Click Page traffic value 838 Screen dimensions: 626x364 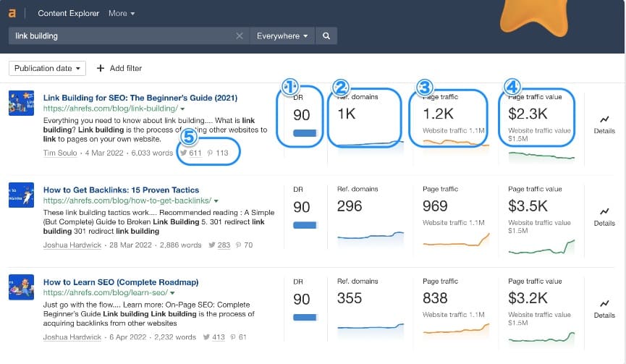pos(435,299)
